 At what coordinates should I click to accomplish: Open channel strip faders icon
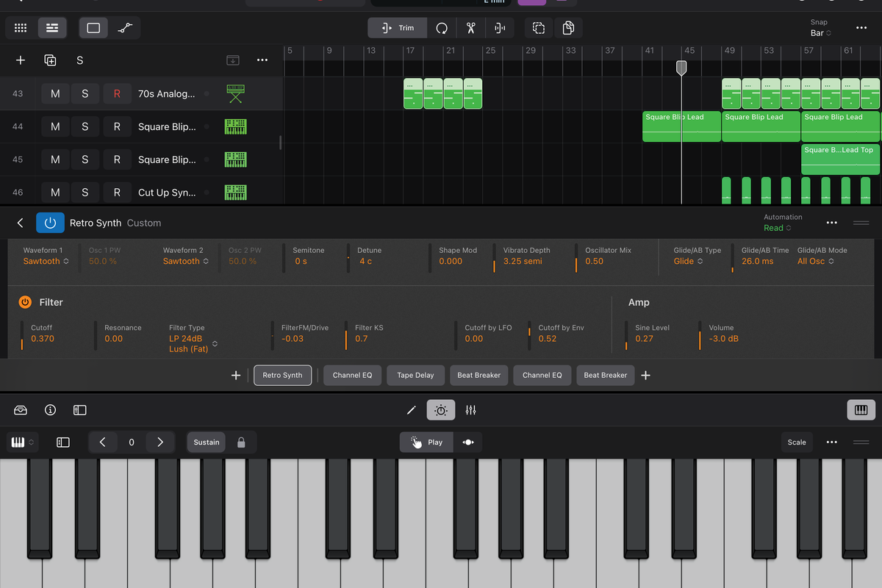tap(470, 410)
